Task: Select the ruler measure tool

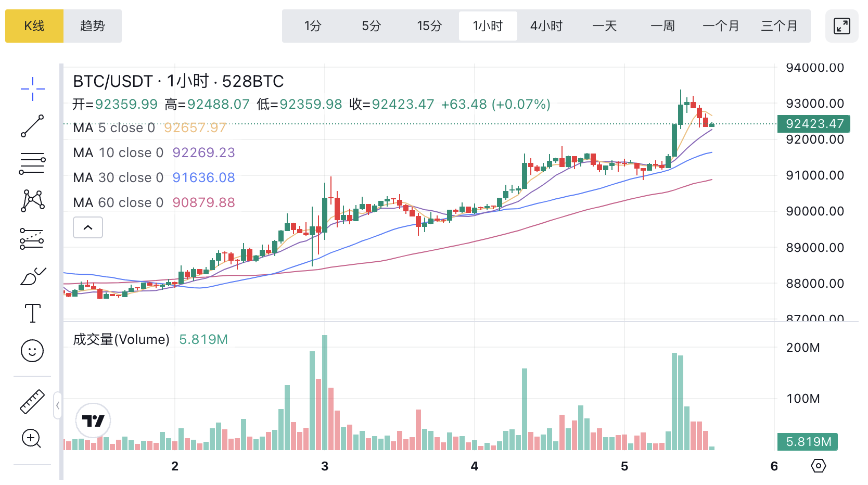Action: 32,402
